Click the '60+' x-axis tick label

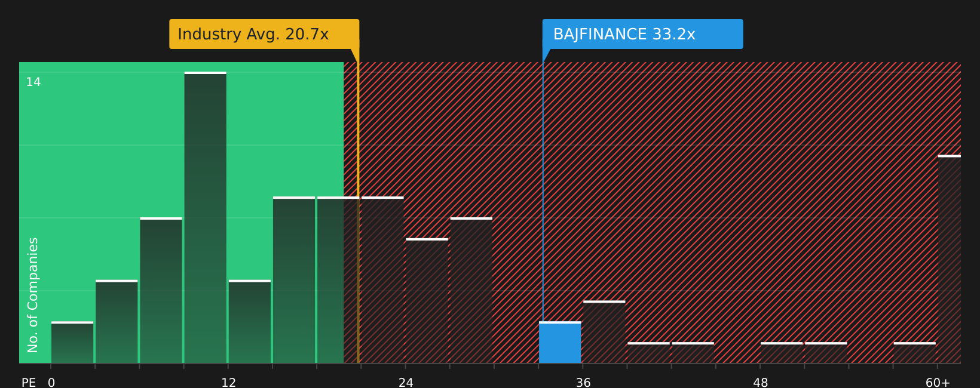tap(938, 383)
